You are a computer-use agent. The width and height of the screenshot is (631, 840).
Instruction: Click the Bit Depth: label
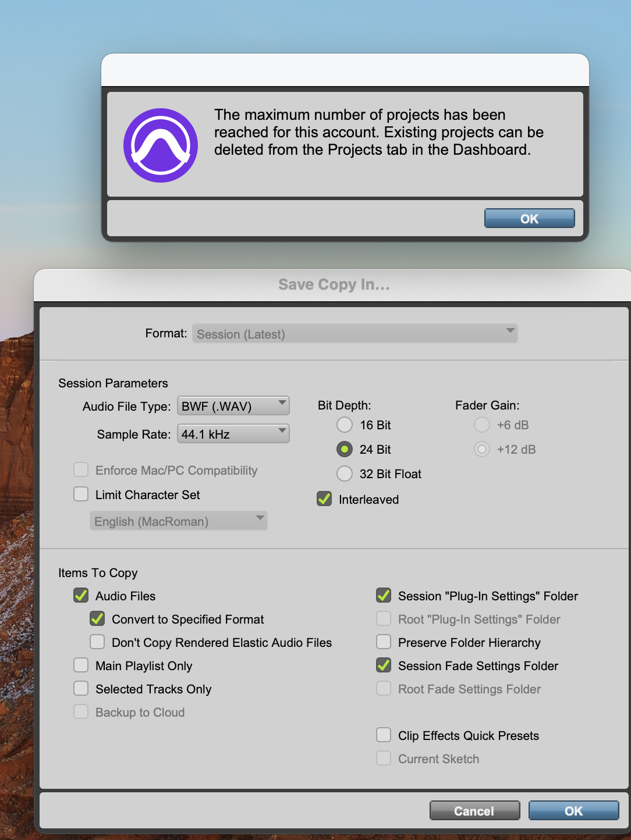coord(345,405)
